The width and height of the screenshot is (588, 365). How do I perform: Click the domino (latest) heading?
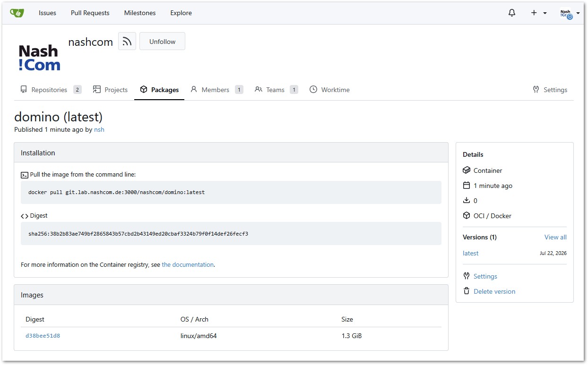coord(59,117)
